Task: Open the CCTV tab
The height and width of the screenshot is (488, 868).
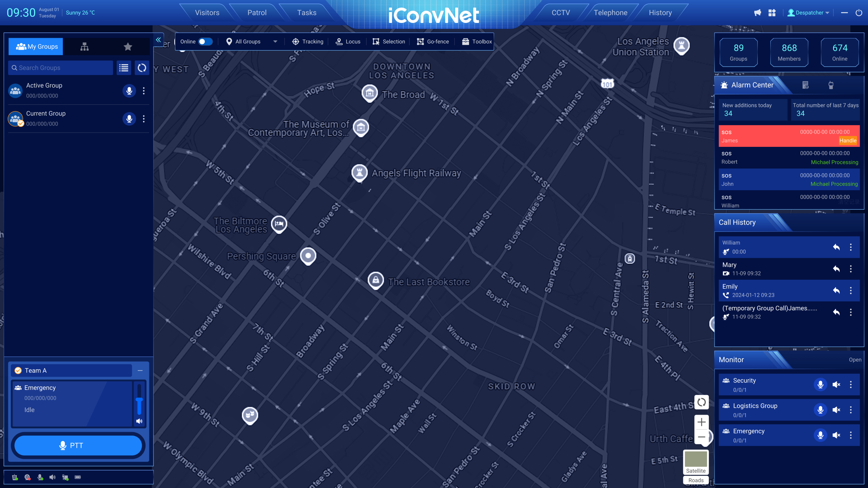Action: pyautogui.click(x=561, y=13)
